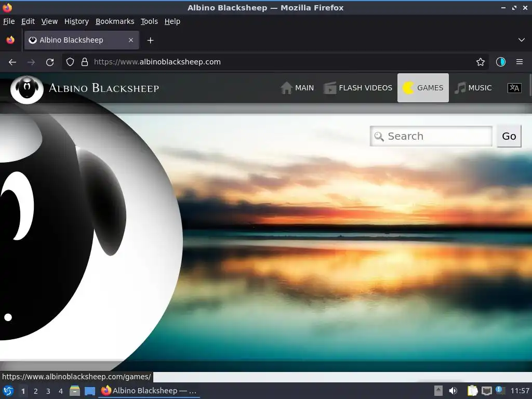Image resolution: width=532 pixels, height=399 pixels.
Task: Click the search magnifier icon
Action: (x=379, y=137)
